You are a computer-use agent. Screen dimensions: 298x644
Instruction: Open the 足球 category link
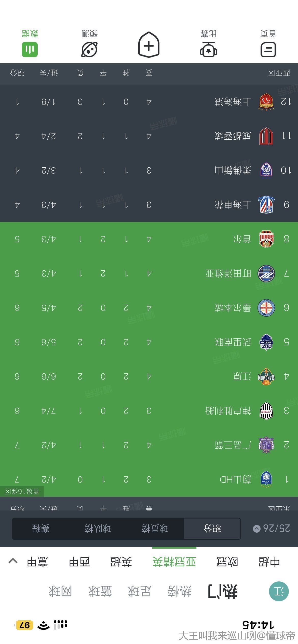140,591
